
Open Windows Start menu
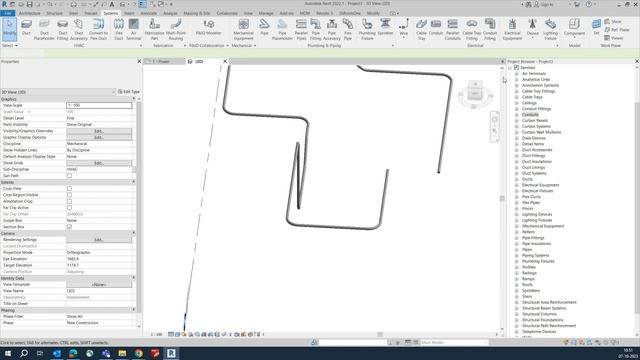click(8, 353)
